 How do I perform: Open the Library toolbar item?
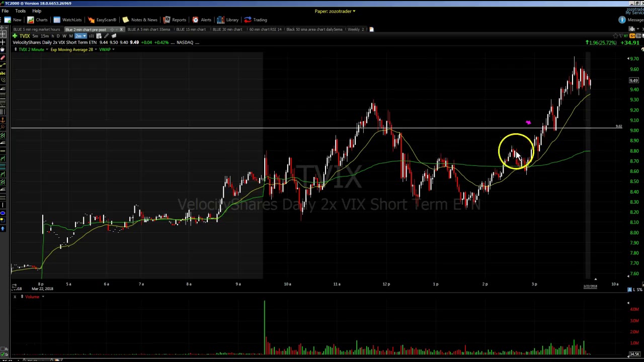click(x=228, y=20)
